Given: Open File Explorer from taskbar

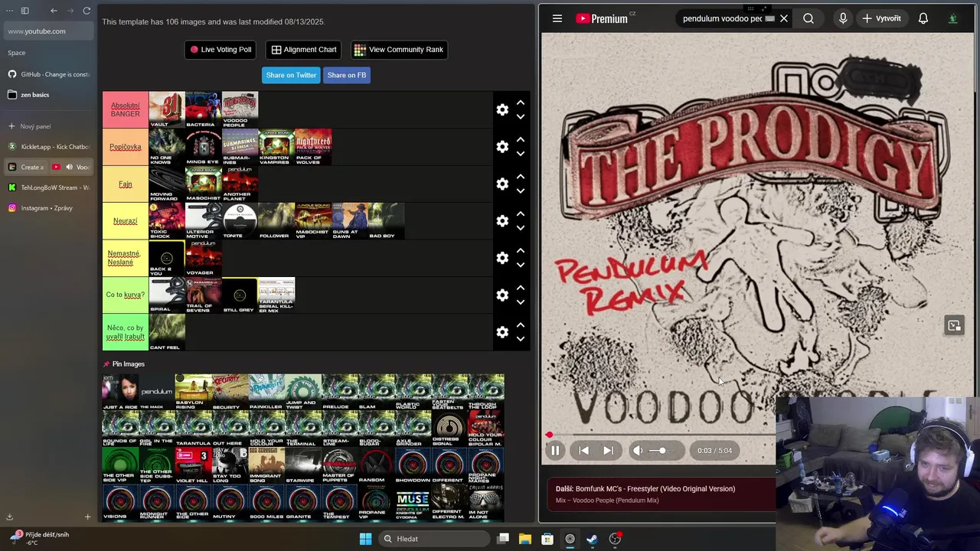Looking at the screenshot, I should click(x=525, y=539).
